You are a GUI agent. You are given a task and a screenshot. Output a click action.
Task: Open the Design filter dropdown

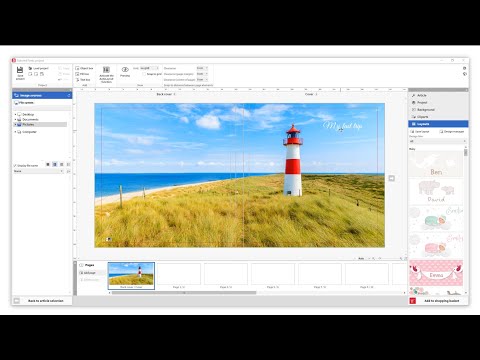(437, 141)
